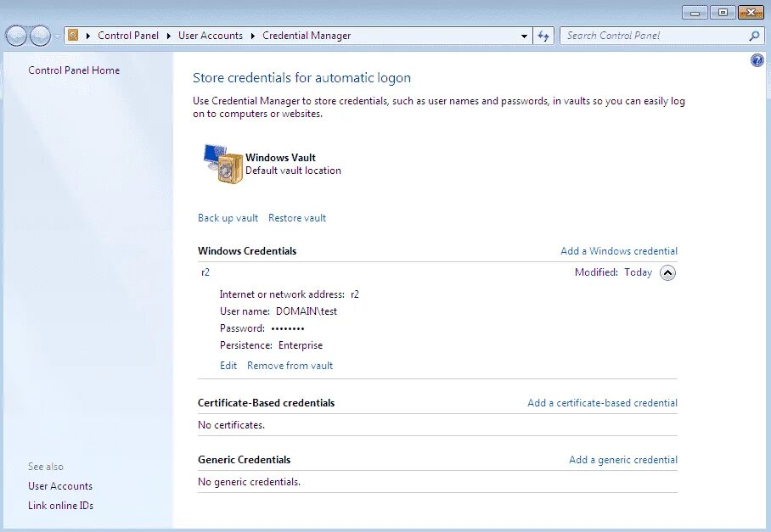Click the Windows Vault title text
This screenshot has width=771, height=532.
(280, 158)
